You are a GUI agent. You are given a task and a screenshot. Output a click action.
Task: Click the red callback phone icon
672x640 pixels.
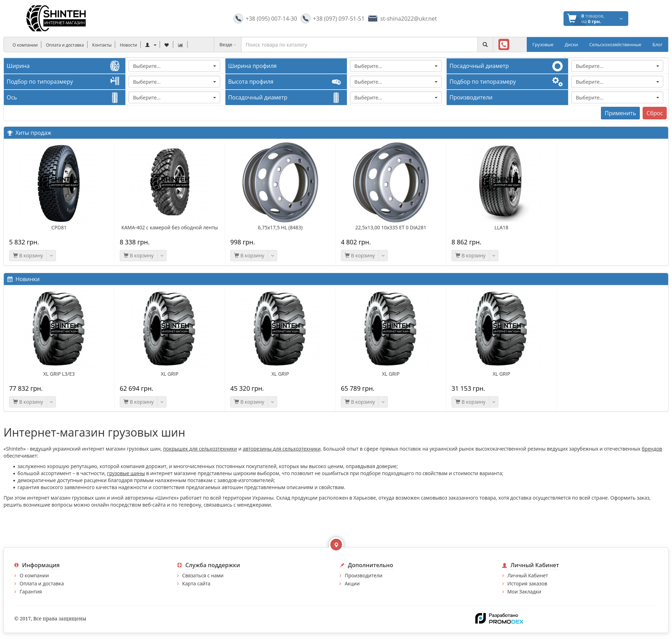tap(504, 44)
